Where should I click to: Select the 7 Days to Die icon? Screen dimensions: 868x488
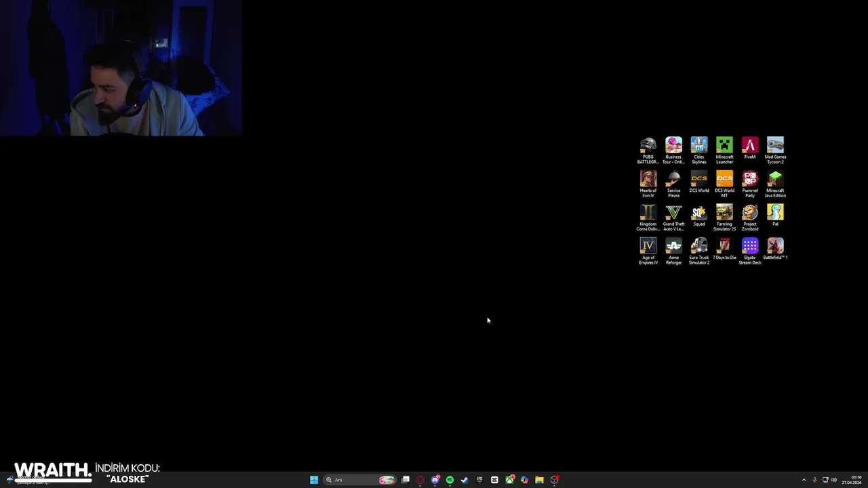pyautogui.click(x=724, y=249)
